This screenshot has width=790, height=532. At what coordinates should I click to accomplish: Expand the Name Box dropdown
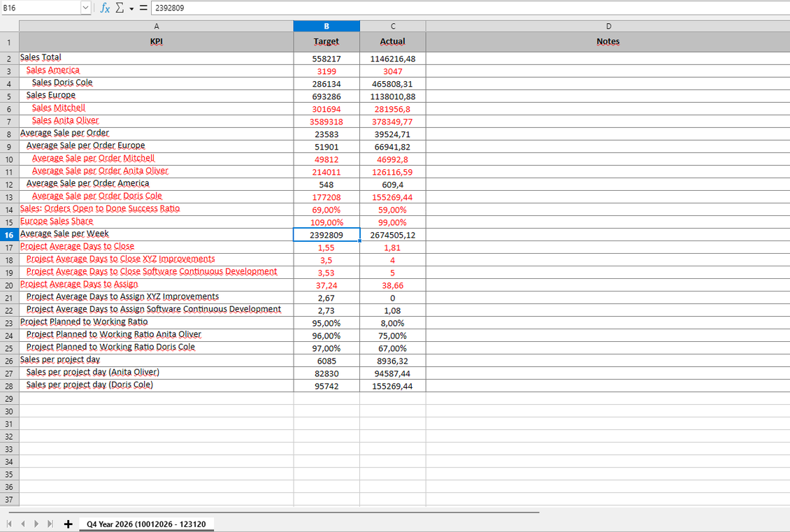point(85,8)
